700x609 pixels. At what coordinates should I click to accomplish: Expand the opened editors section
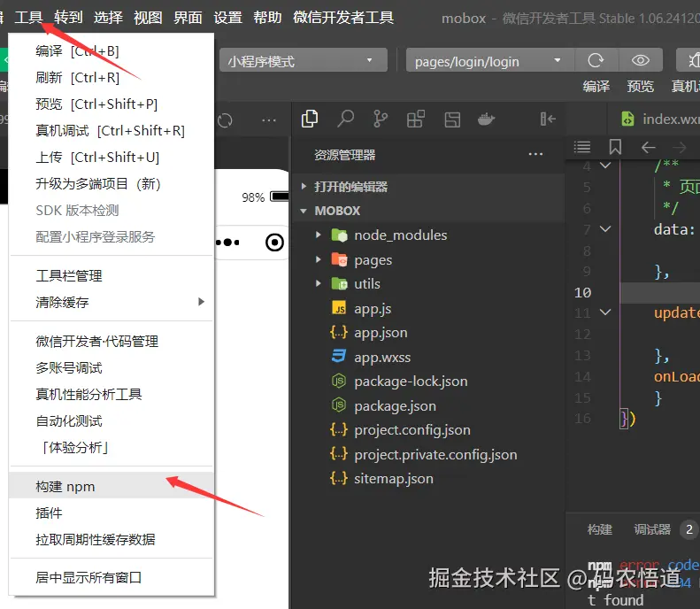pyautogui.click(x=304, y=186)
